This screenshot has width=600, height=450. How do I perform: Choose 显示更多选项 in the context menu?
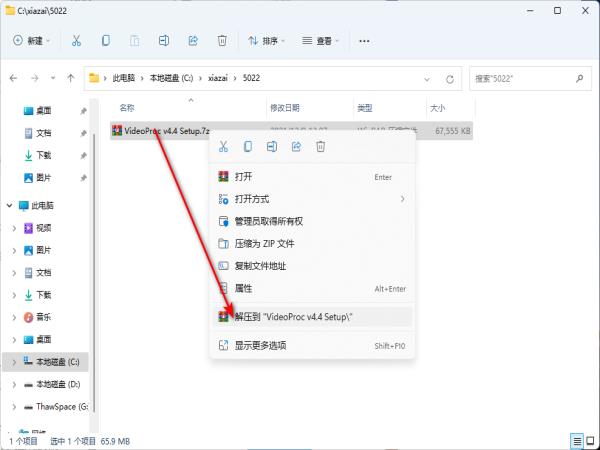(x=312, y=346)
